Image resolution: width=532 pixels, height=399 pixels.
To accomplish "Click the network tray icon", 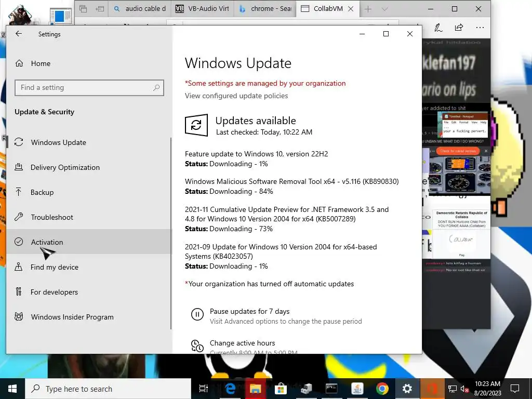I will [453, 389].
